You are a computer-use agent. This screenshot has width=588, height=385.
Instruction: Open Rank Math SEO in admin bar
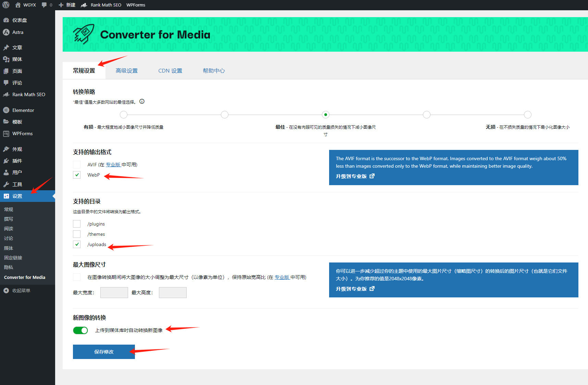(101, 5)
